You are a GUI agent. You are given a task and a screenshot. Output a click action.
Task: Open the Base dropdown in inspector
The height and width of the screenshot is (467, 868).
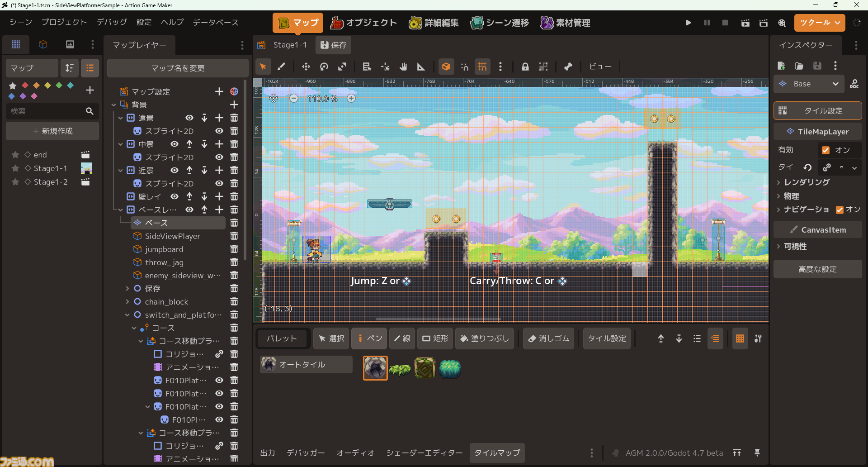809,84
